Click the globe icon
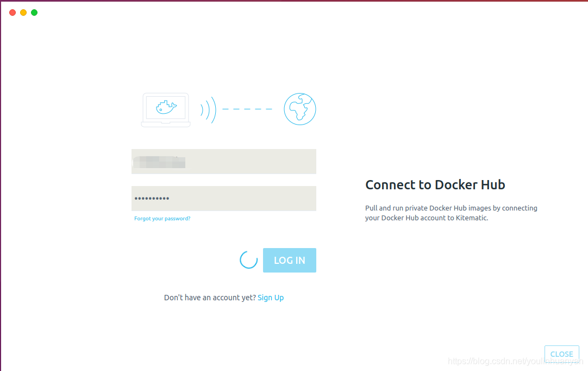Viewport: 588px width, 371px height. (300, 109)
